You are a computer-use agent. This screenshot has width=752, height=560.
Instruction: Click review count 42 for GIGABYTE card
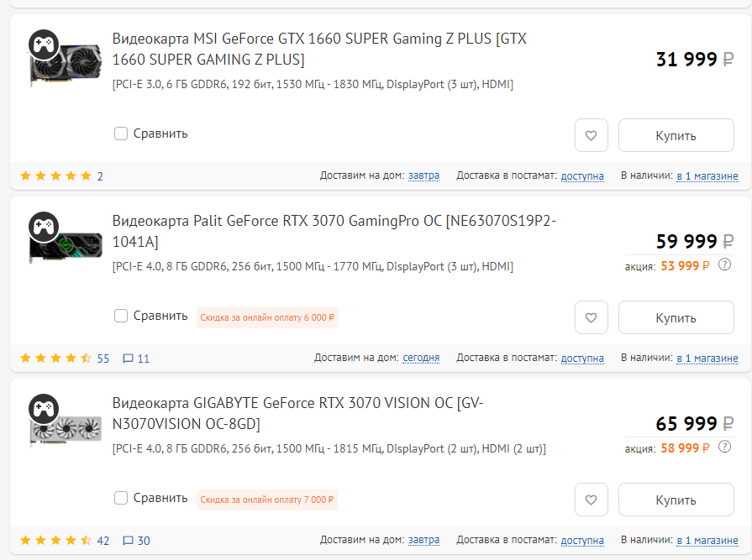click(x=103, y=541)
